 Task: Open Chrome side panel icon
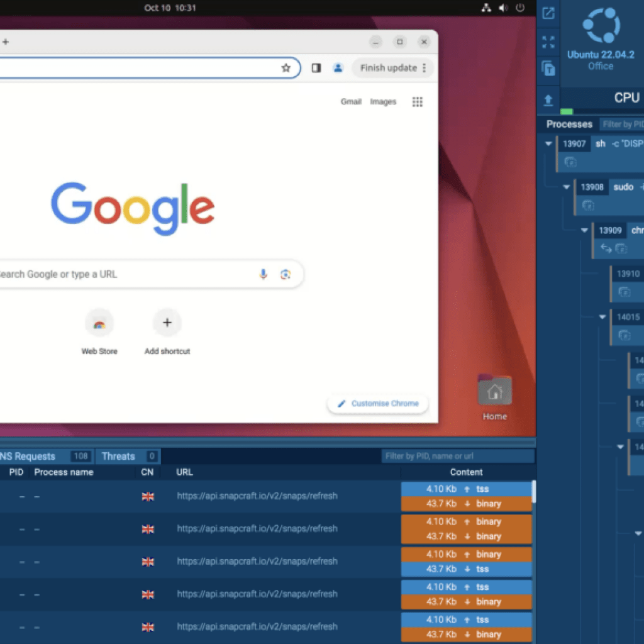click(316, 68)
